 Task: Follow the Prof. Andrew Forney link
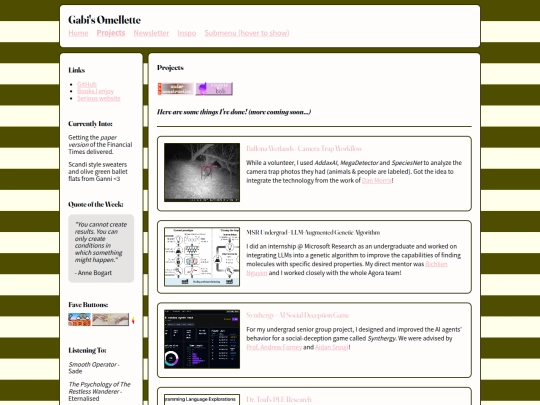(x=274, y=347)
